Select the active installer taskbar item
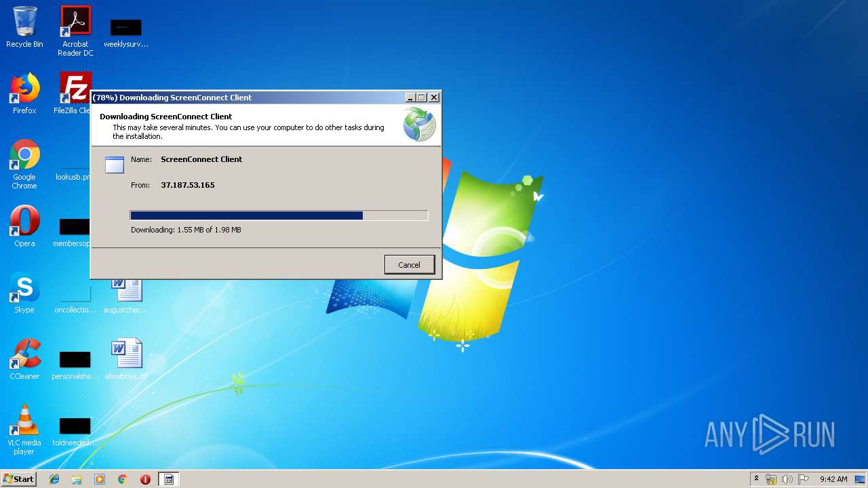 (x=169, y=479)
